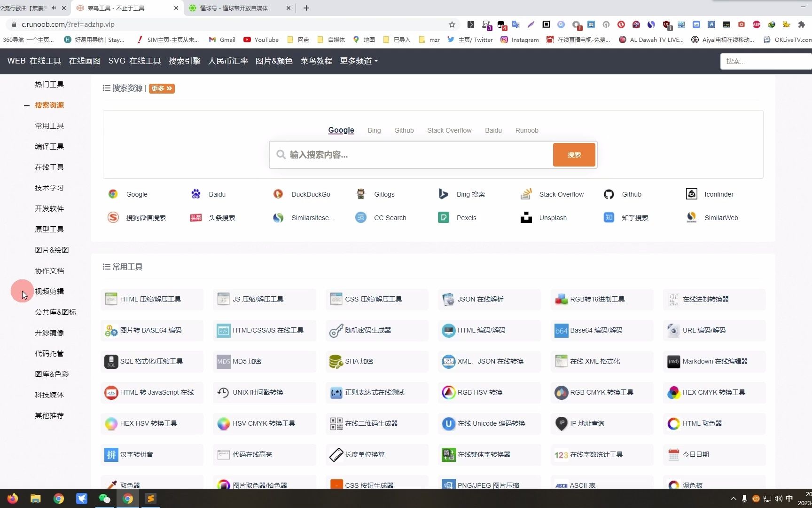812x508 pixels.
Task: Select the Runoob search tab
Action: [527, 130]
